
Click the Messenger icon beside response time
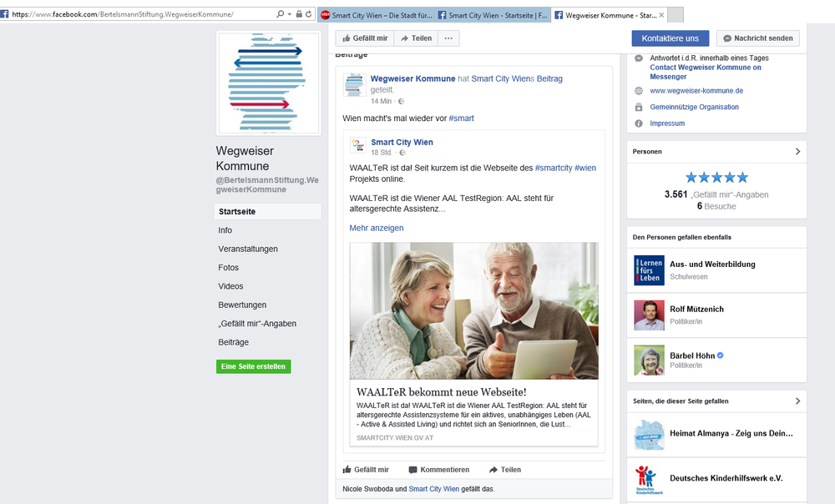(639, 58)
